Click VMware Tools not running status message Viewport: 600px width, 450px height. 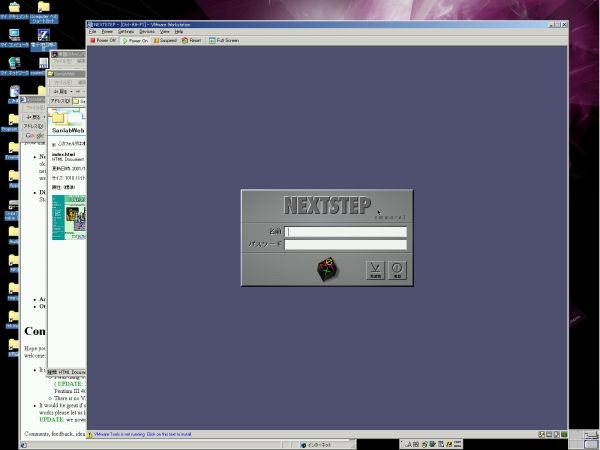pos(142,434)
